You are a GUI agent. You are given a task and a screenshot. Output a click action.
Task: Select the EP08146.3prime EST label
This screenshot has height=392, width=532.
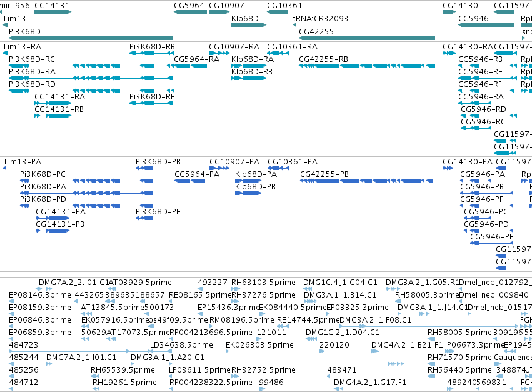tap(40, 295)
